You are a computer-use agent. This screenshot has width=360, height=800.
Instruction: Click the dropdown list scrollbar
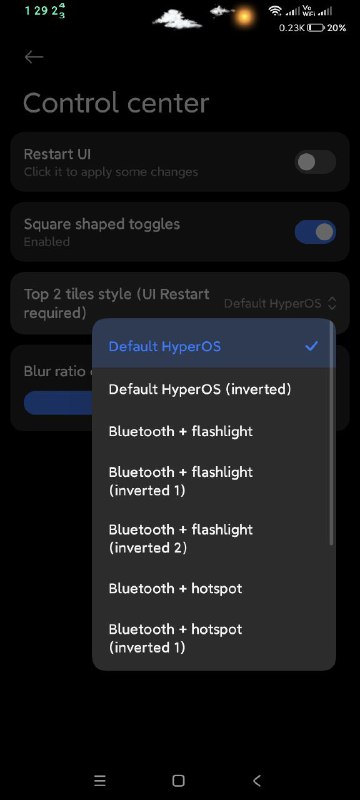[332, 433]
